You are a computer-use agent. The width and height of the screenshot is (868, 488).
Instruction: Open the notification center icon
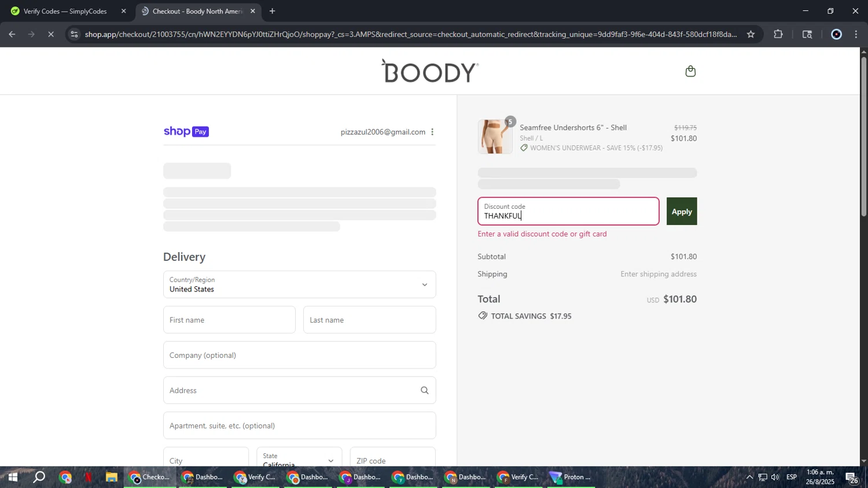pyautogui.click(x=851, y=478)
